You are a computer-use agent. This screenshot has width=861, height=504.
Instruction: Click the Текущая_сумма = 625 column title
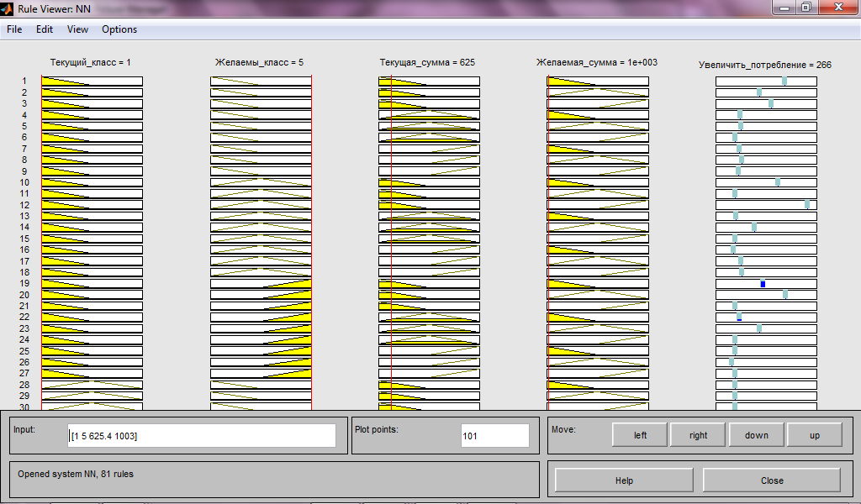tap(427, 62)
